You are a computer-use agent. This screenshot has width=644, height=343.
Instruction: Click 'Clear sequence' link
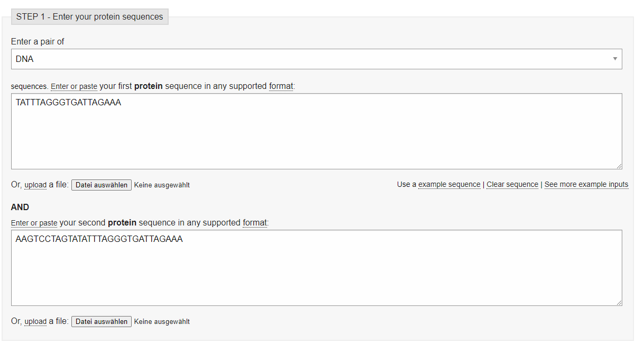(x=512, y=184)
